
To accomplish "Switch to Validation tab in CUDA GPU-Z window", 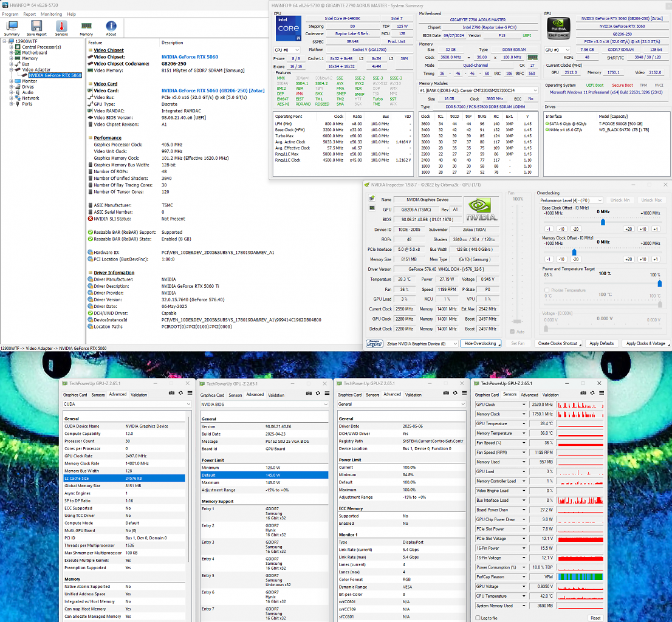I will (x=139, y=395).
